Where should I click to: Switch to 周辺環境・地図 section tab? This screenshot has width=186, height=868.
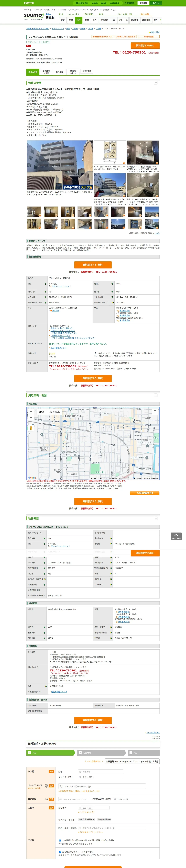pyautogui.click(x=46, y=72)
